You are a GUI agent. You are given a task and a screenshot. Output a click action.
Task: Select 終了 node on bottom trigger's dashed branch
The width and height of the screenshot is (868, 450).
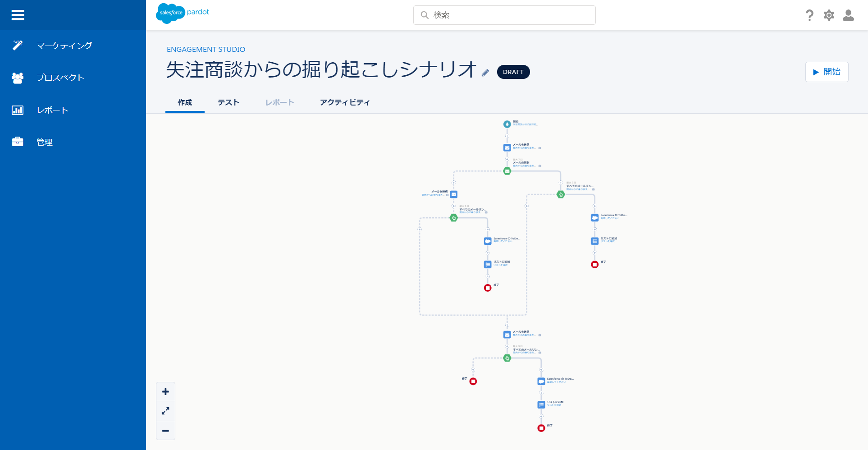[x=473, y=381]
